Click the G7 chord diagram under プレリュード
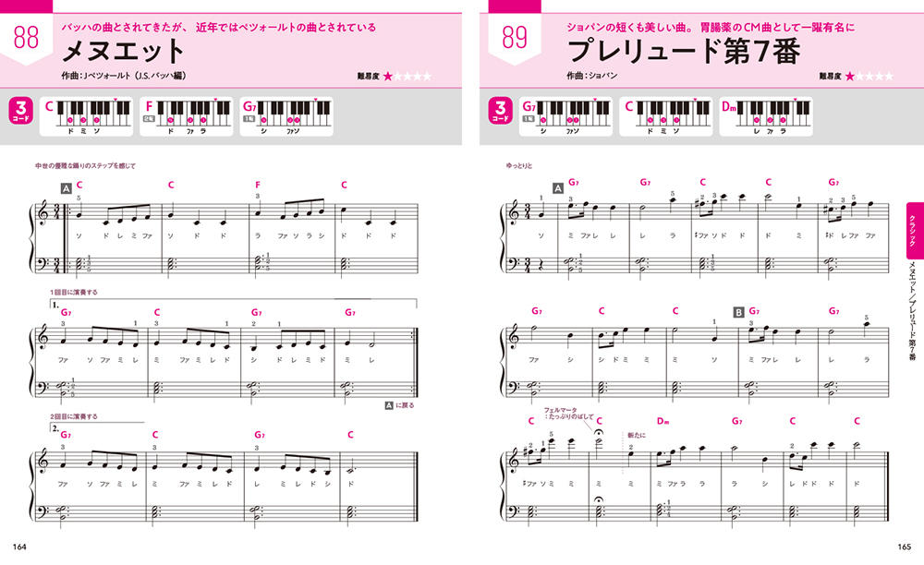924x565 pixels. [x=565, y=117]
